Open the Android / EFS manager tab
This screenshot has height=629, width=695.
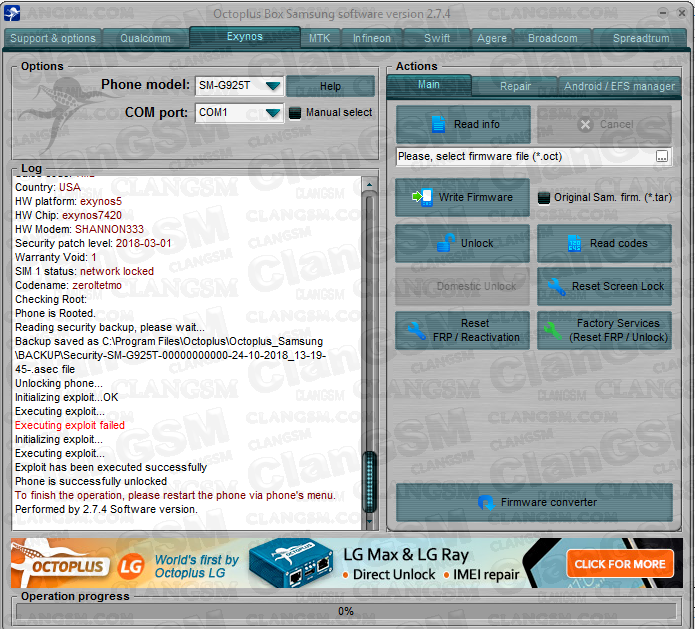(x=619, y=86)
